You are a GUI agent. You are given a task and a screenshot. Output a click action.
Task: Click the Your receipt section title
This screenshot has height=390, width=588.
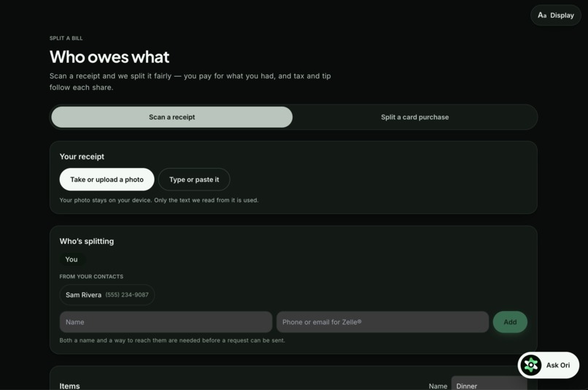82,156
